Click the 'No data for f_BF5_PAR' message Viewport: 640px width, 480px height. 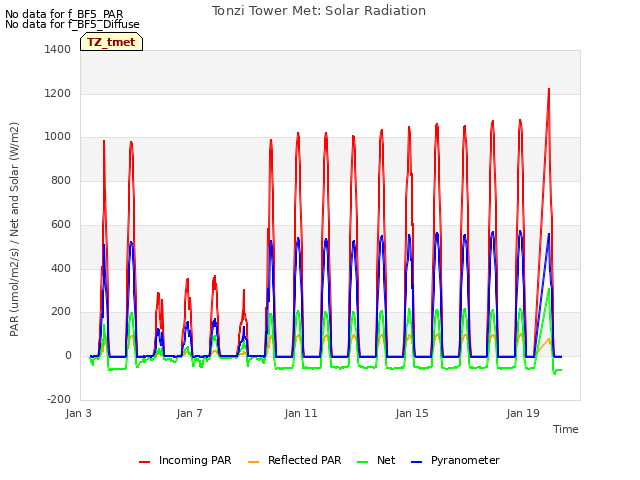(64, 14)
